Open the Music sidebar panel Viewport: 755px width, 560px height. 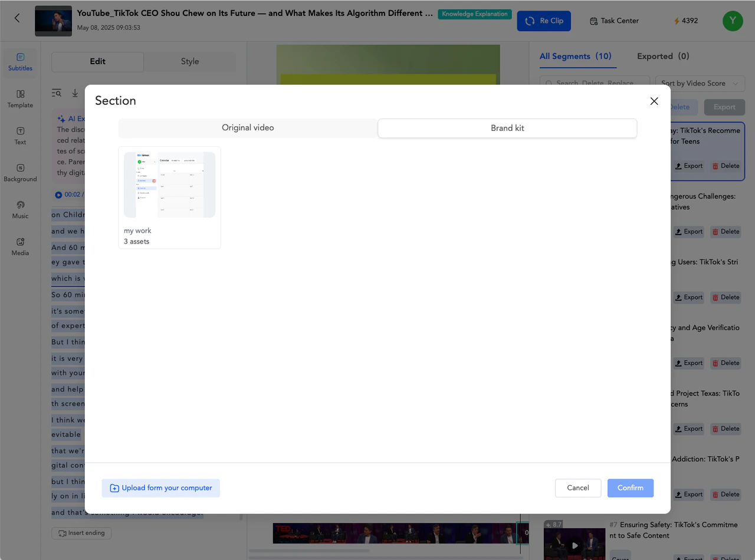pyautogui.click(x=20, y=210)
